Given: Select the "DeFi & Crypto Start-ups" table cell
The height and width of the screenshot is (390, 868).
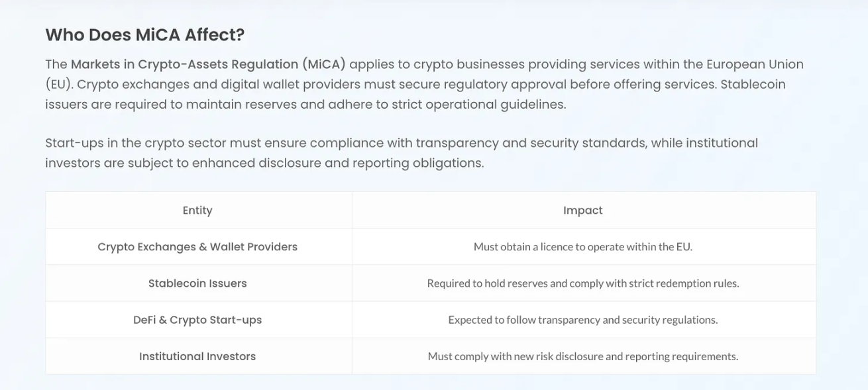Looking at the screenshot, I should pyautogui.click(x=197, y=320).
